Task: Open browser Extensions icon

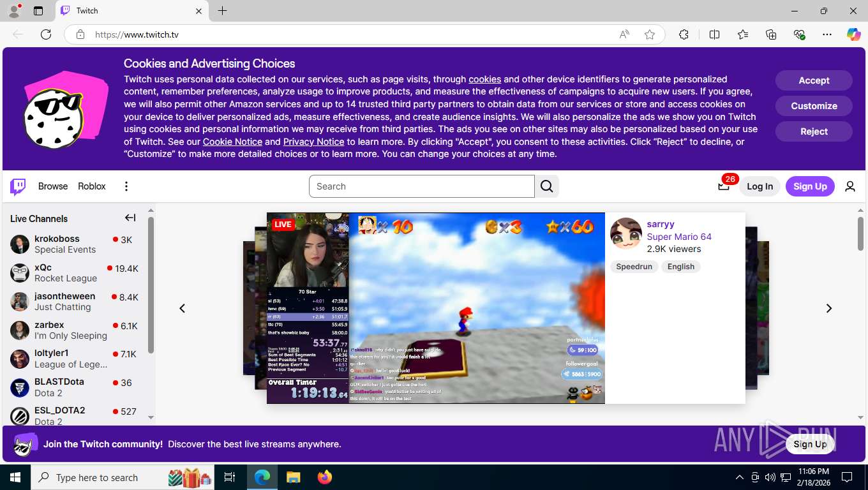Action: coord(684,34)
